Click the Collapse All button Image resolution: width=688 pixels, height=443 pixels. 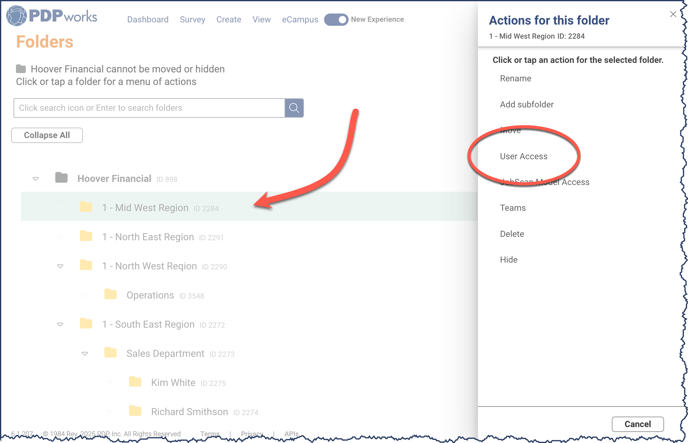pos(47,135)
